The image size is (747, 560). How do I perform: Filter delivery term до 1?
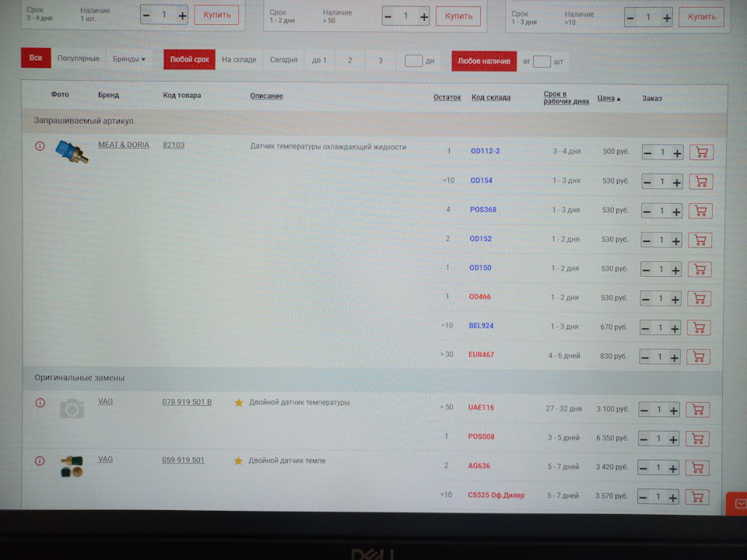click(x=319, y=61)
